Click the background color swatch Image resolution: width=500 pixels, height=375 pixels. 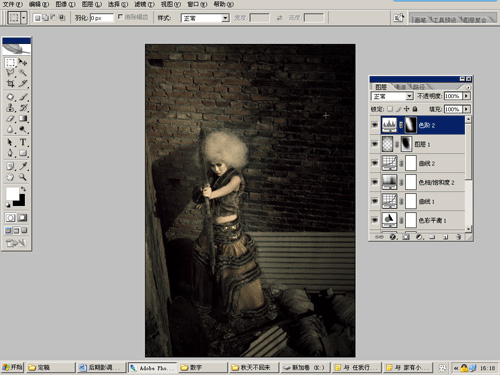[21, 201]
